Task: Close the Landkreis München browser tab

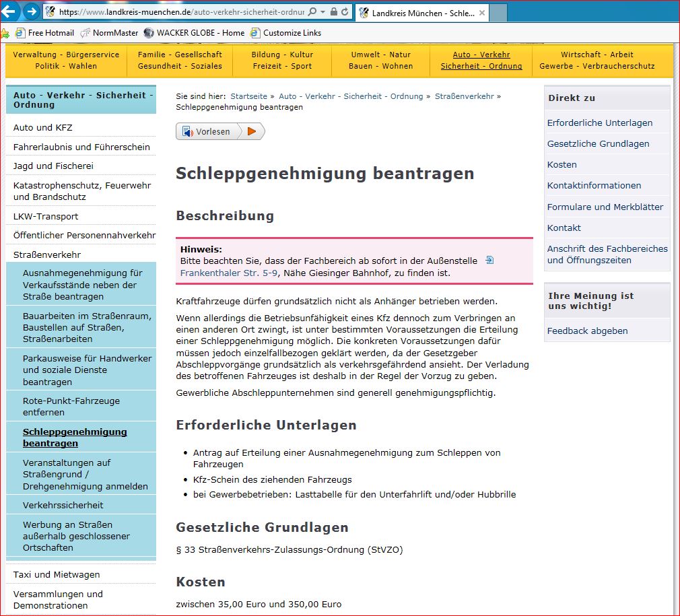Action: point(482,13)
